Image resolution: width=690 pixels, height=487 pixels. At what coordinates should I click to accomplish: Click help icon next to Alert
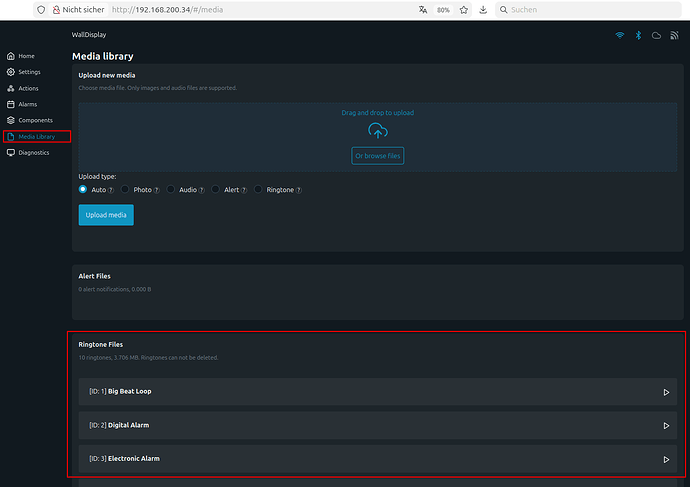[244, 190]
